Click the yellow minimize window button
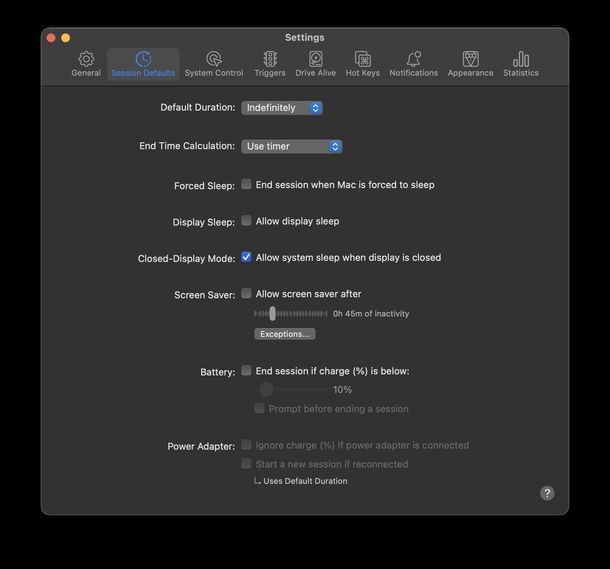610x569 pixels. tap(66, 38)
